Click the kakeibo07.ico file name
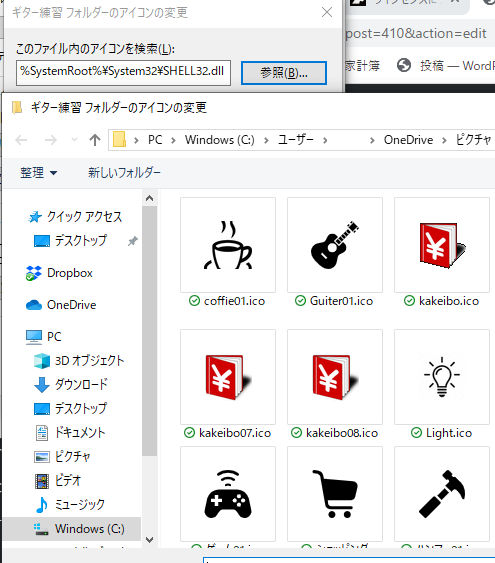495x563 pixels. click(235, 433)
